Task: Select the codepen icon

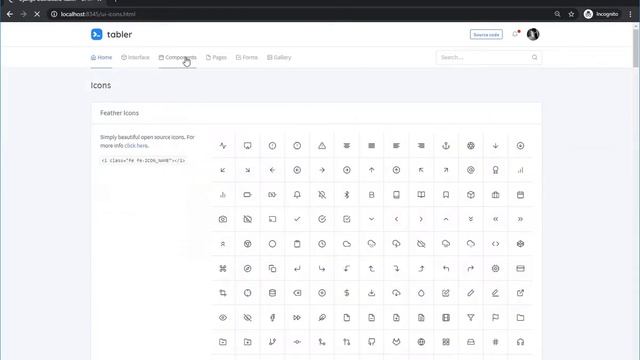Action: tap(520, 244)
